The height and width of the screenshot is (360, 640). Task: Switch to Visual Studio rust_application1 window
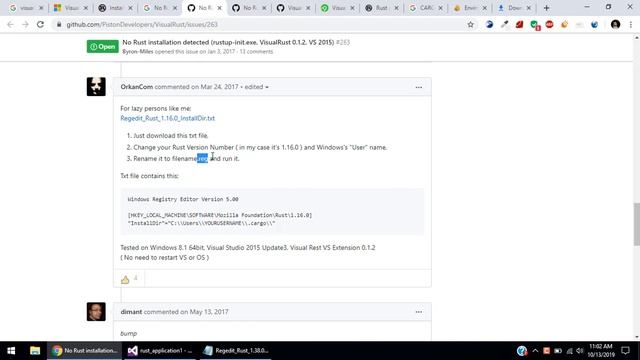coord(160,351)
